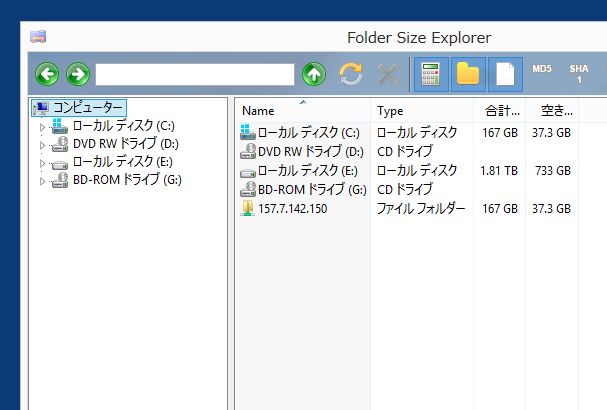Click the E: disk icon in the tree
This screenshot has height=410, width=607.
tap(60, 165)
